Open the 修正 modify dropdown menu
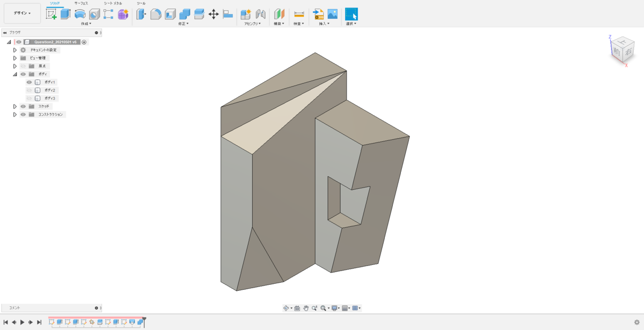This screenshot has width=644, height=330. (183, 24)
